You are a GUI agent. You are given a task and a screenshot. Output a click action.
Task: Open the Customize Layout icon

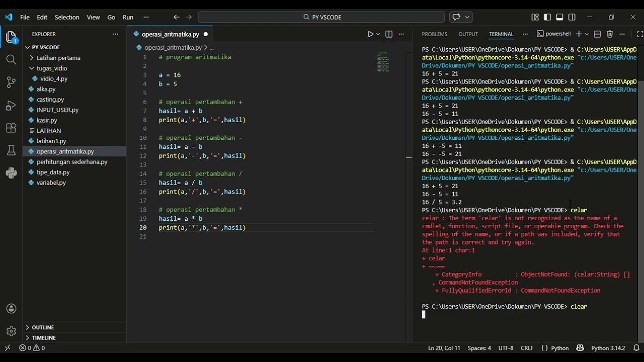coord(535,17)
